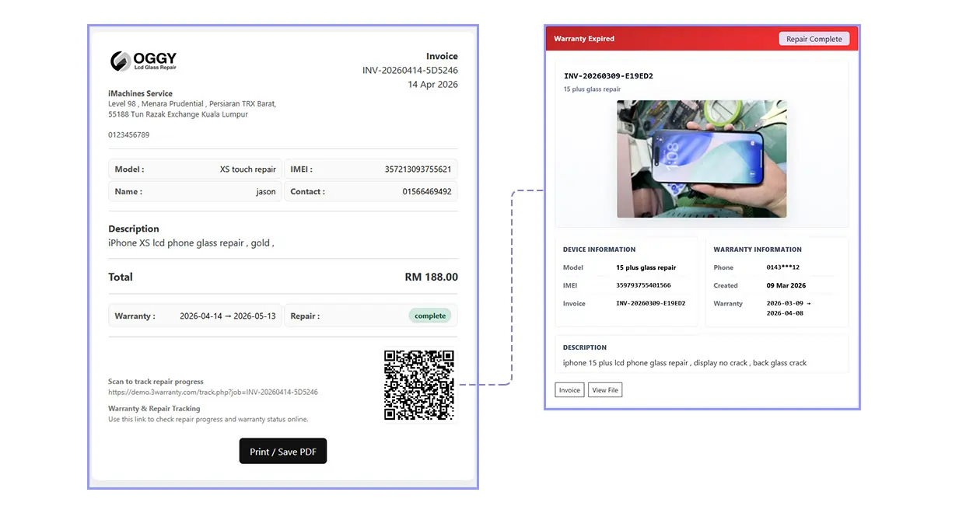Toggle the Warranty Expired status indicator
This screenshot has width=980, height=513.
pyautogui.click(x=584, y=38)
